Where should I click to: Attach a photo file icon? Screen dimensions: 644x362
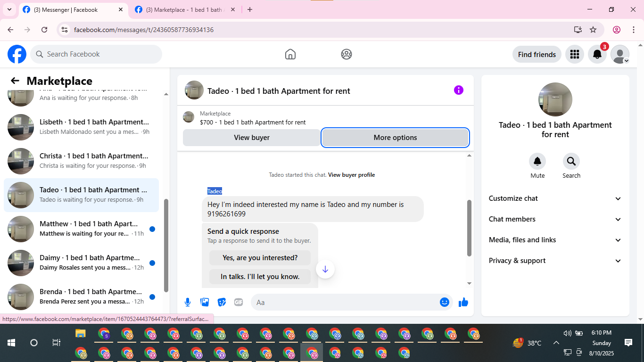[205, 302]
